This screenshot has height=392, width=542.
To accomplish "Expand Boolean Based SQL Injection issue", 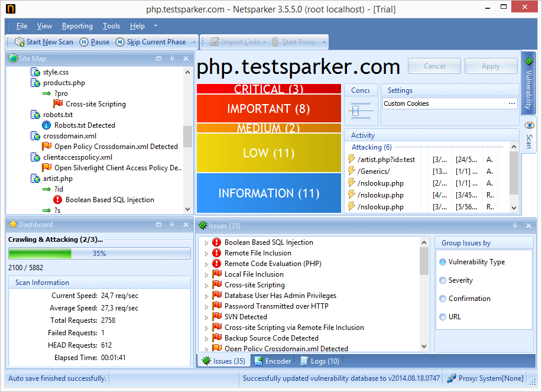I will pyautogui.click(x=206, y=243).
